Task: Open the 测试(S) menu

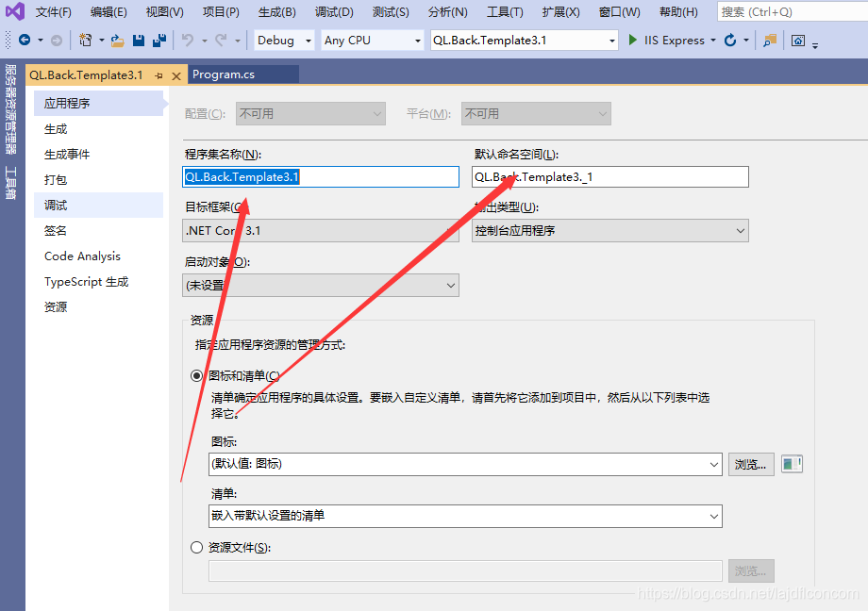Action: 391,11
